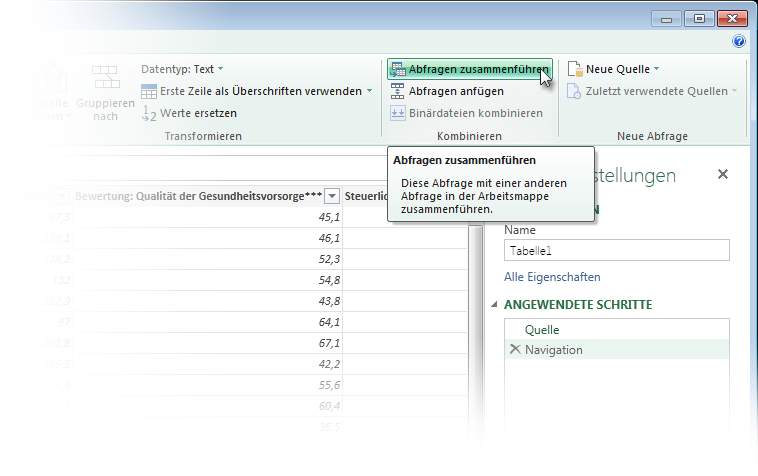The height and width of the screenshot is (476, 758).
Task: Click Gruppieren nach button
Action: [105, 92]
